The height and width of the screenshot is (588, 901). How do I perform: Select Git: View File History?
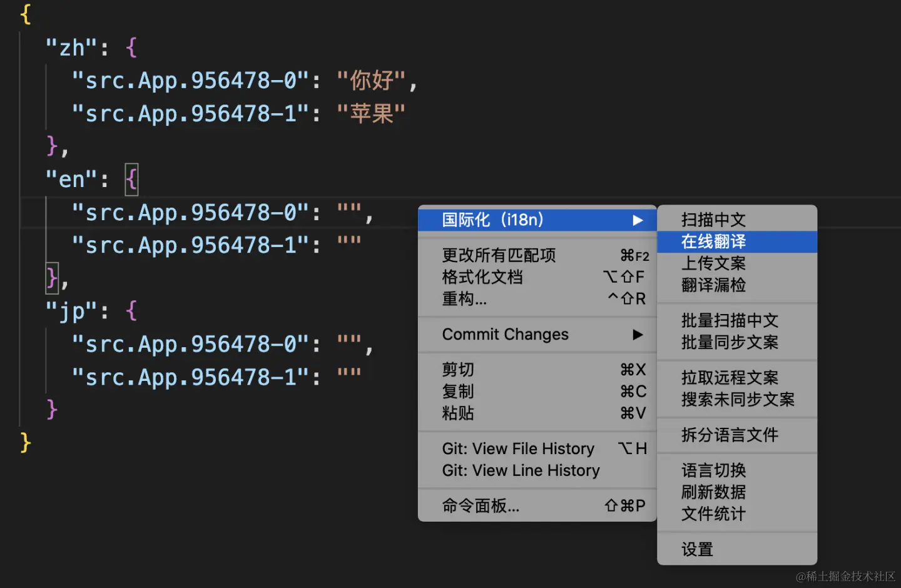point(537,449)
